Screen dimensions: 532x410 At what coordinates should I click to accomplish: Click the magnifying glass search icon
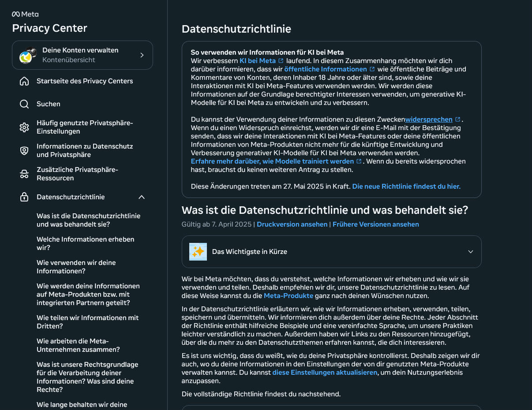point(24,104)
